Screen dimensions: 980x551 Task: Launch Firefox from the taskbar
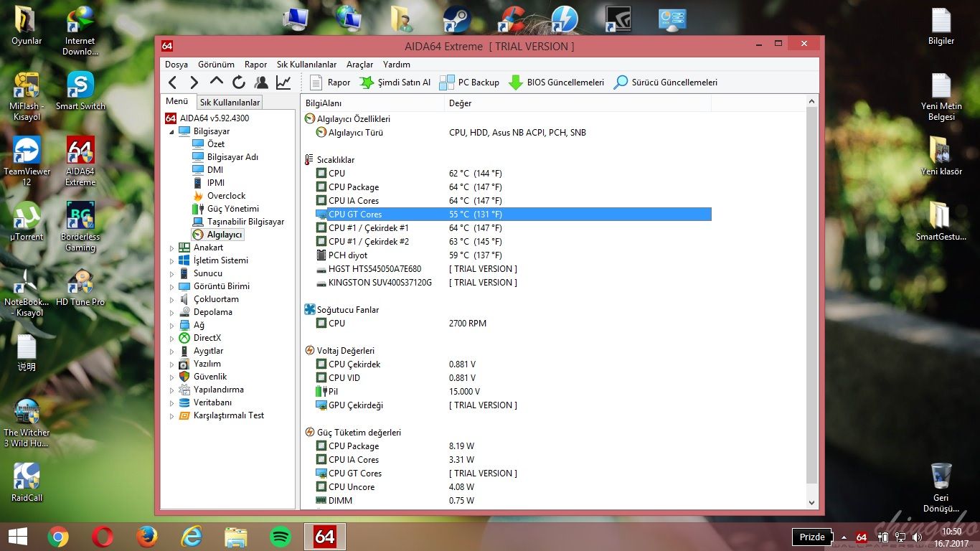[x=147, y=536]
